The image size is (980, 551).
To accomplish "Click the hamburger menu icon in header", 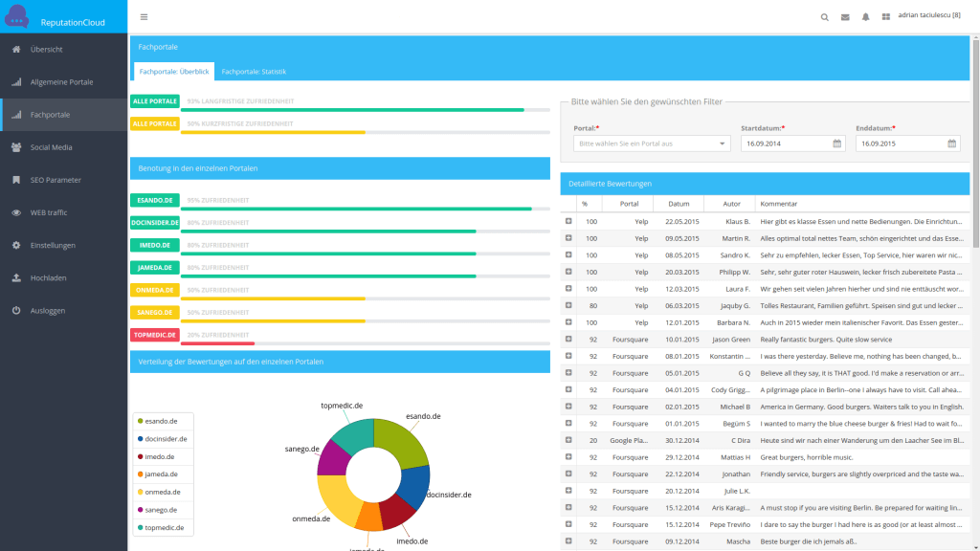I will 144,16.
